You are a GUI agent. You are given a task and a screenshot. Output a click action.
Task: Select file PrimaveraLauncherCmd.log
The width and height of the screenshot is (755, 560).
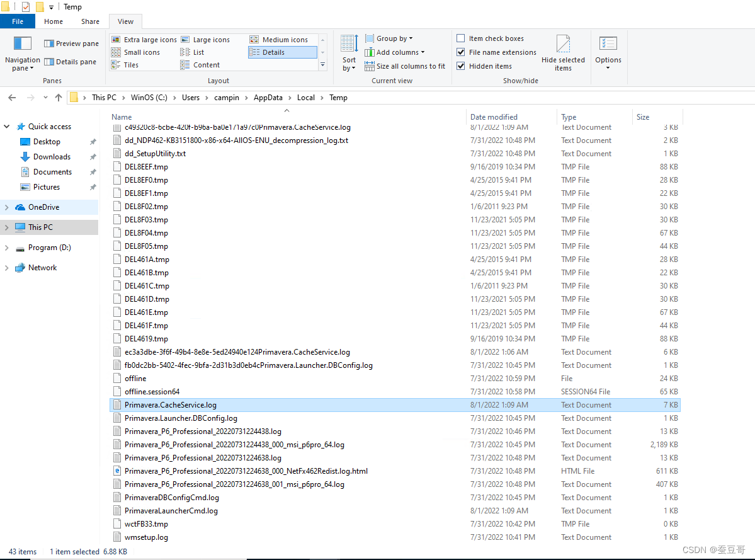pyautogui.click(x=395, y=510)
